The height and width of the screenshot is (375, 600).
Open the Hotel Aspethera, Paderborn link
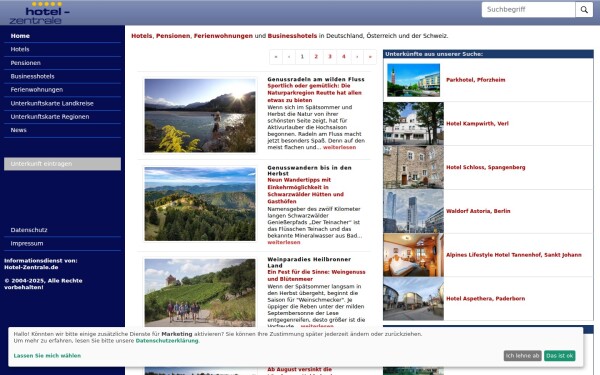pyautogui.click(x=485, y=298)
